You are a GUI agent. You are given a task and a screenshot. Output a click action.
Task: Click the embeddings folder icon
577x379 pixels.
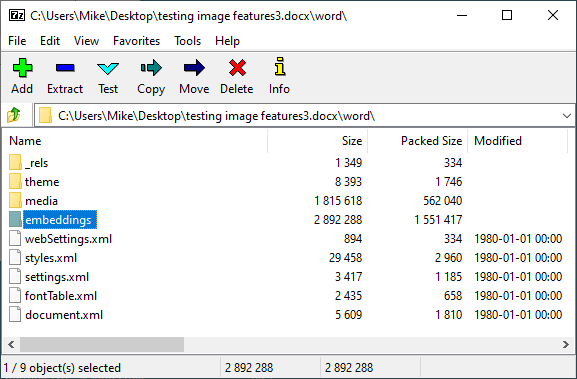(15, 220)
